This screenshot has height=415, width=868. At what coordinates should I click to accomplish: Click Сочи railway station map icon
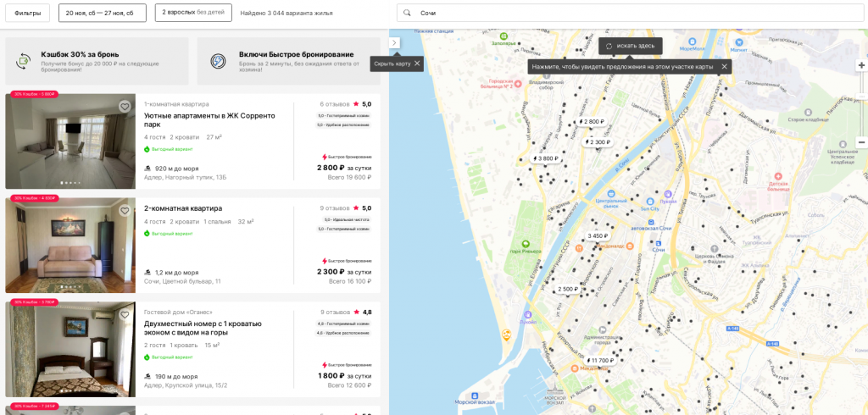[x=658, y=243]
